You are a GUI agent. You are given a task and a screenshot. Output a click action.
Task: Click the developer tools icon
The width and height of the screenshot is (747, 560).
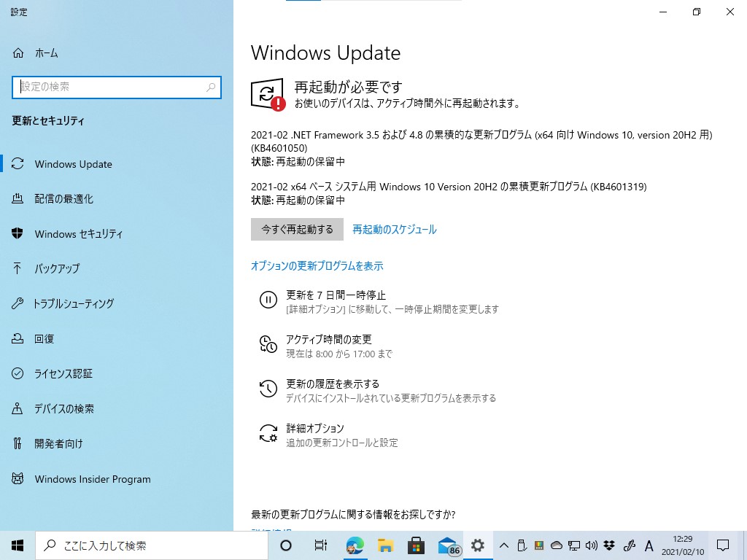click(18, 443)
